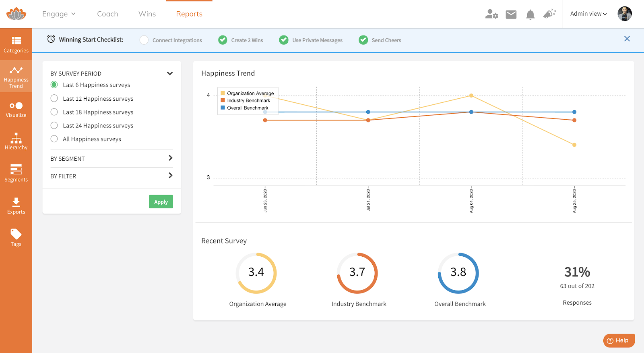
Task: Open Hierarchy sidebar section
Action: coord(16,141)
